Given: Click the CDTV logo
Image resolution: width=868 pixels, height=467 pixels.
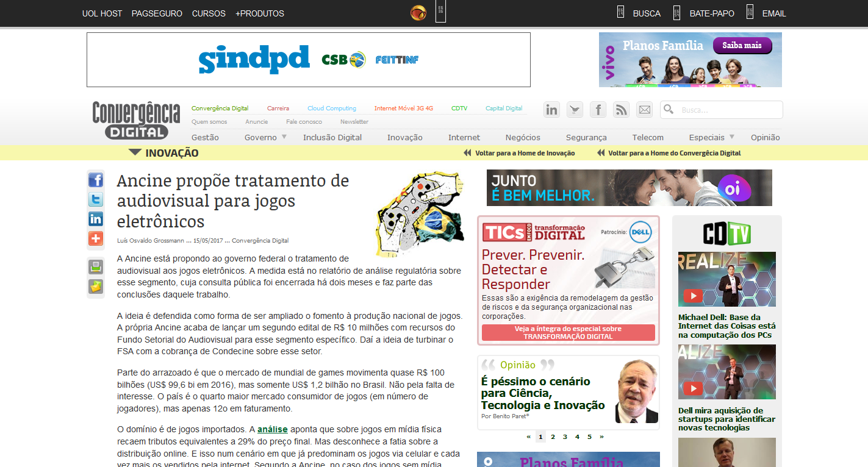Looking at the screenshot, I should pos(726,233).
